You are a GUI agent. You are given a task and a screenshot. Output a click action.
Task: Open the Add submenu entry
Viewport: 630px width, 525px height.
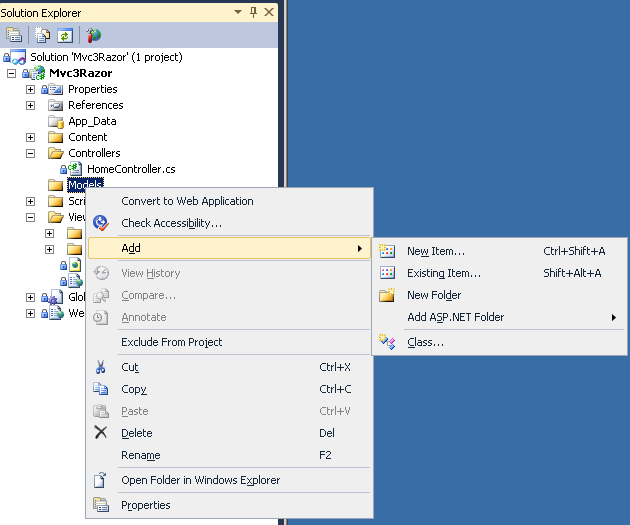click(x=229, y=248)
